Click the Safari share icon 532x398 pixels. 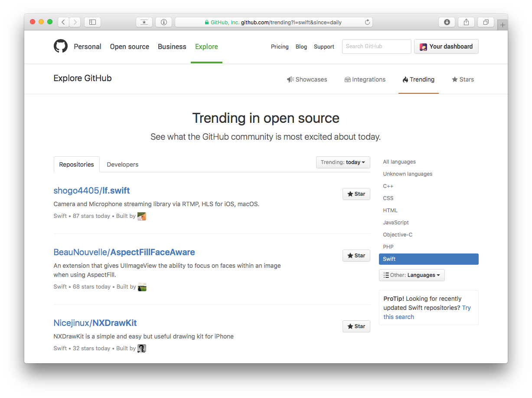click(x=467, y=22)
